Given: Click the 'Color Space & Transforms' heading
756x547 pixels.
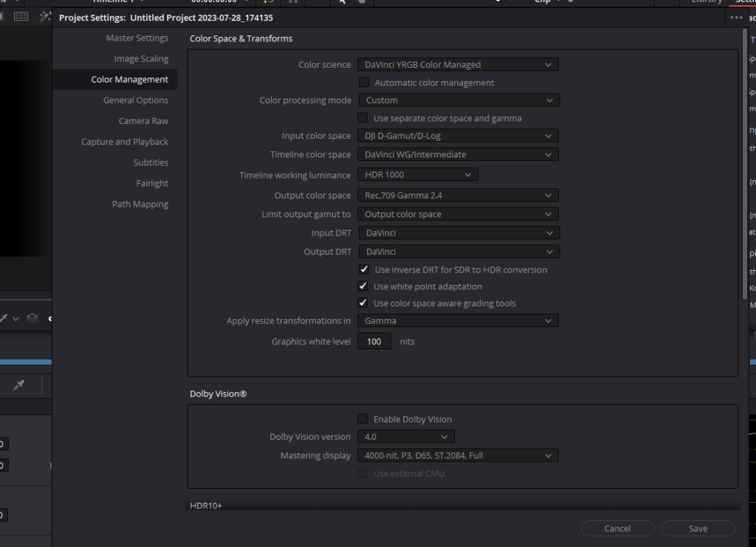Looking at the screenshot, I should click(241, 38).
